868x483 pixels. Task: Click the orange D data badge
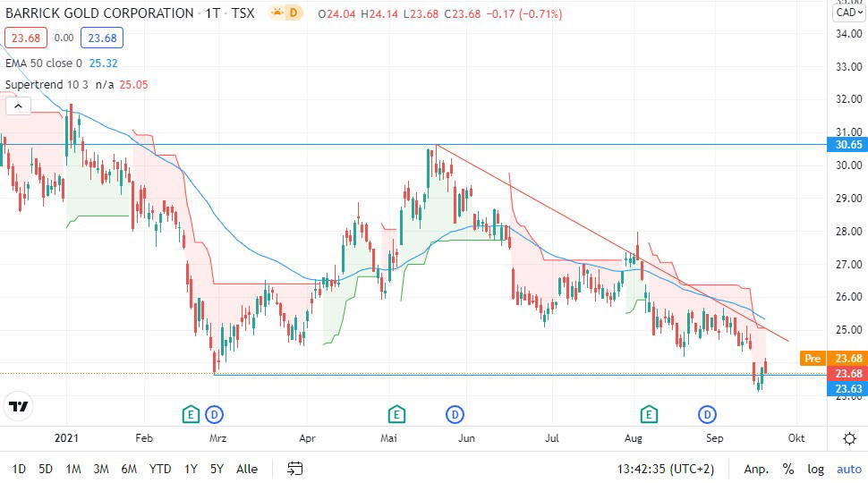(294, 13)
